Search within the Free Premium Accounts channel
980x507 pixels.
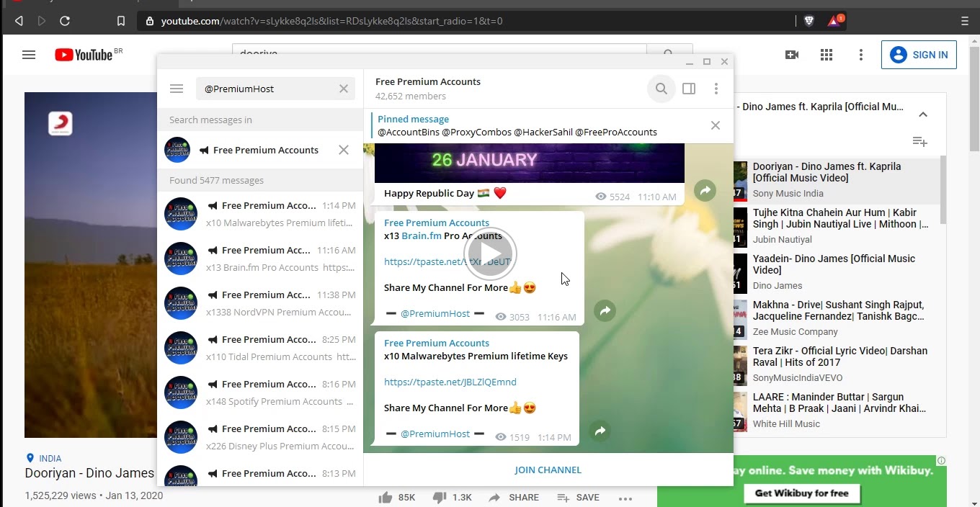point(661,89)
